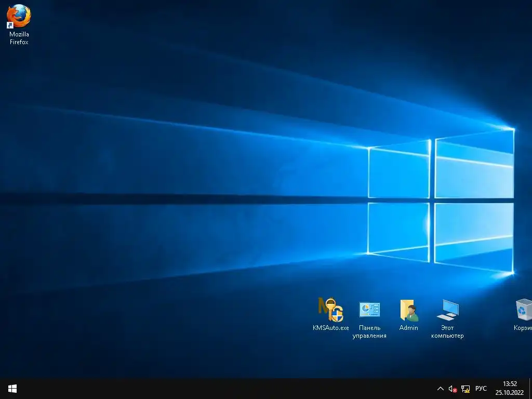Select the Корзина recycle bin icon
The width and height of the screenshot is (532, 399).
[523, 314]
